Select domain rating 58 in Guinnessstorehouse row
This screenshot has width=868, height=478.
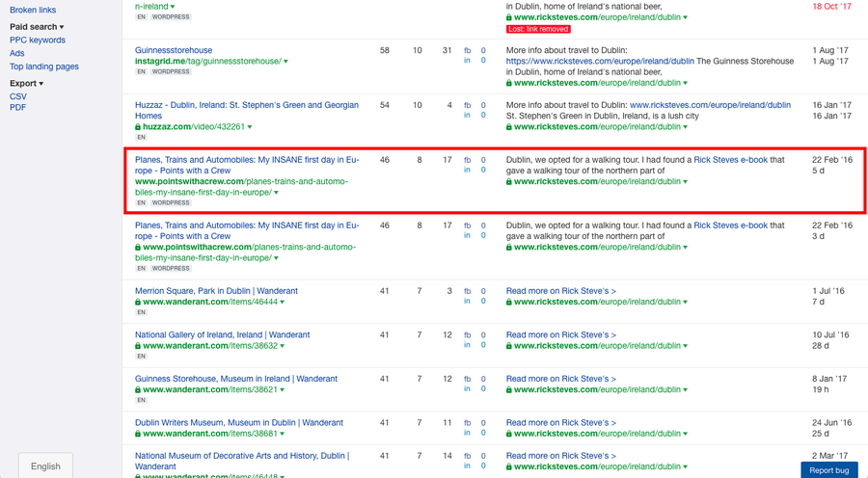coord(384,50)
